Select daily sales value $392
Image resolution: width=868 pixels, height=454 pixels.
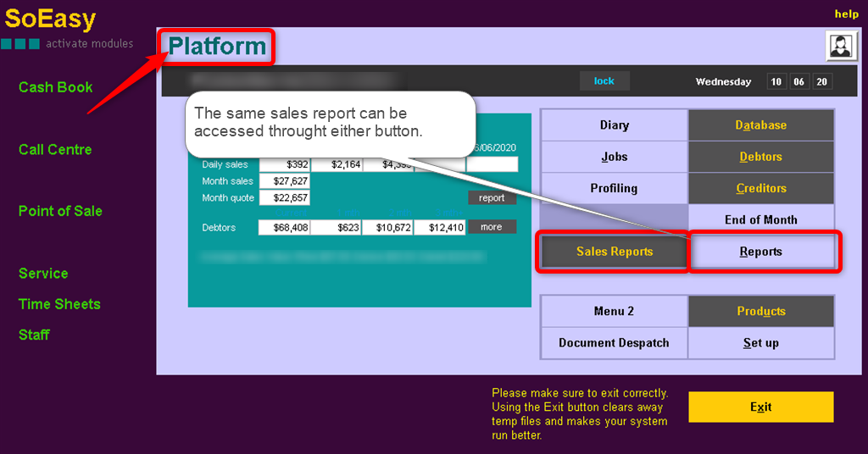[x=285, y=164]
